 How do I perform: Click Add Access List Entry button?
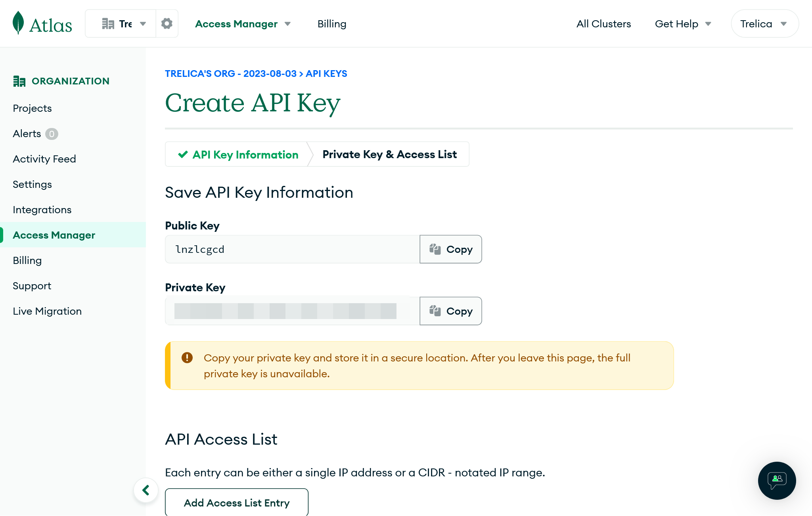pos(237,502)
